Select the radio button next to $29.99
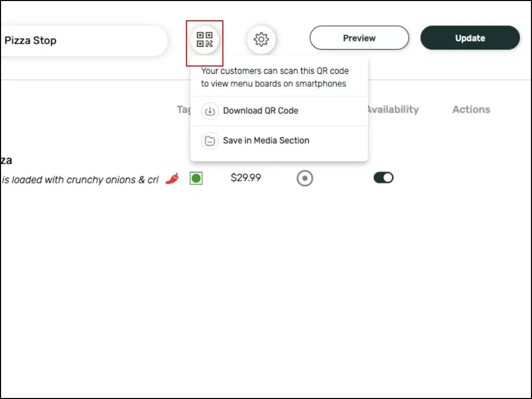 pyautogui.click(x=304, y=179)
